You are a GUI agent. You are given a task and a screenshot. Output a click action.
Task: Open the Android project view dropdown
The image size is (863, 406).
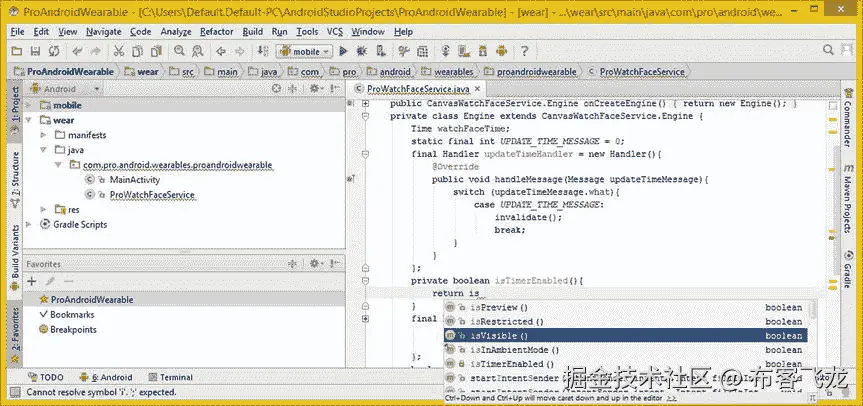[x=65, y=89]
